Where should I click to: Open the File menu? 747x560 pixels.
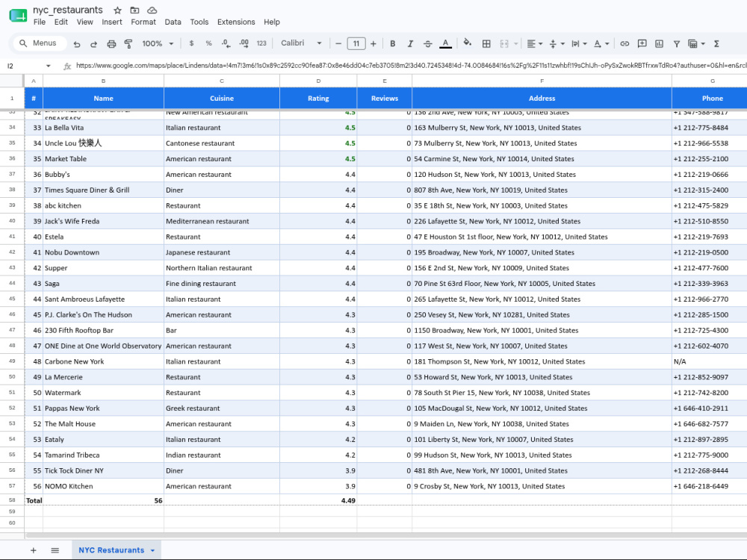click(x=40, y=22)
